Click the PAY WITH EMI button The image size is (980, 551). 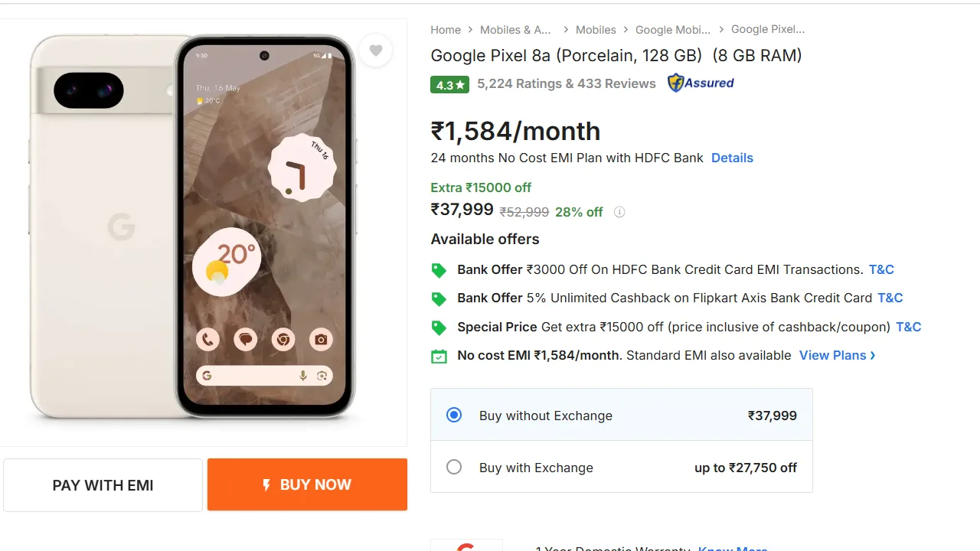click(103, 484)
